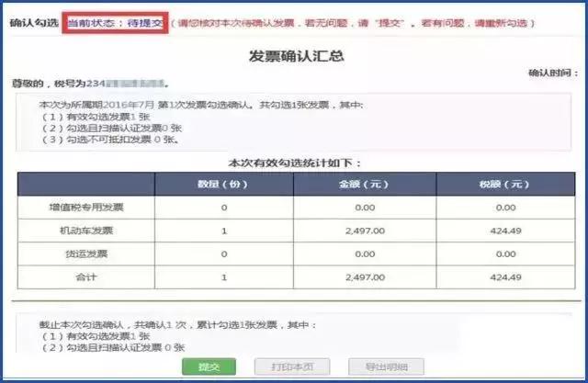Click the 机动车发票 row label
This screenshot has height=383, width=588.
coord(86,231)
